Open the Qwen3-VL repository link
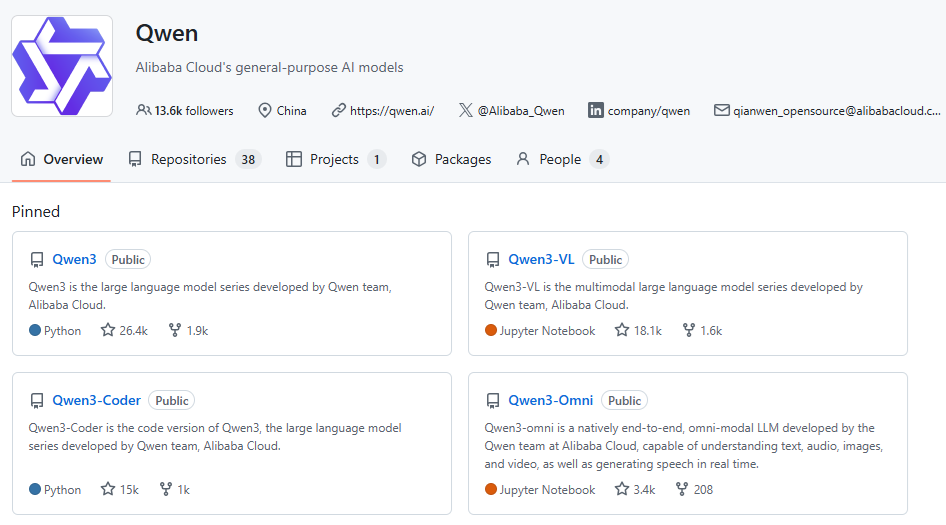Screen dimensions: 946x525 point(541,259)
